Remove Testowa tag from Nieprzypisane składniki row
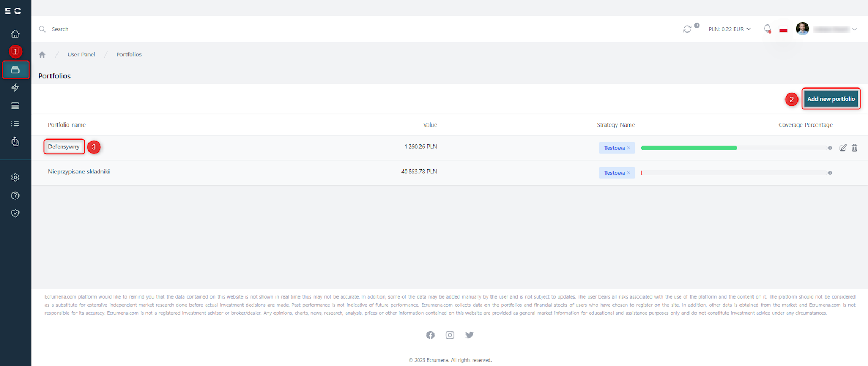The image size is (868, 366). [629, 173]
